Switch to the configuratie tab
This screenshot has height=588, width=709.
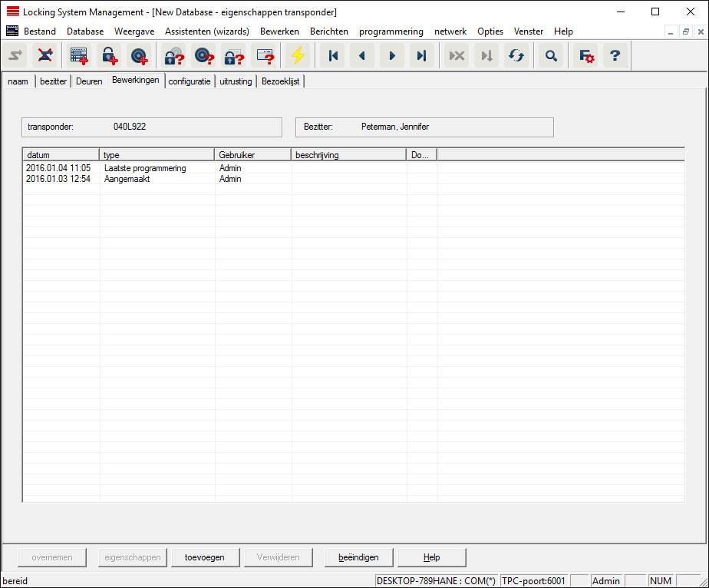[190, 81]
